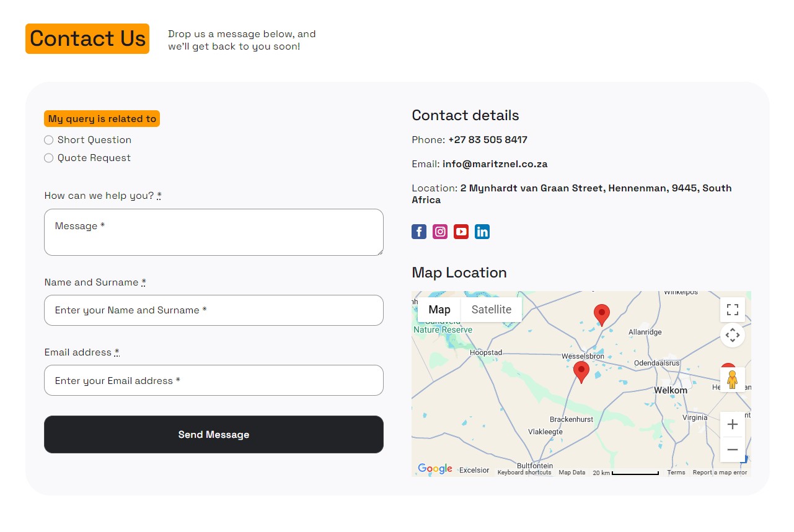Focus the Name and Surname field
Viewport: 794px width, 532px height.
click(x=214, y=310)
